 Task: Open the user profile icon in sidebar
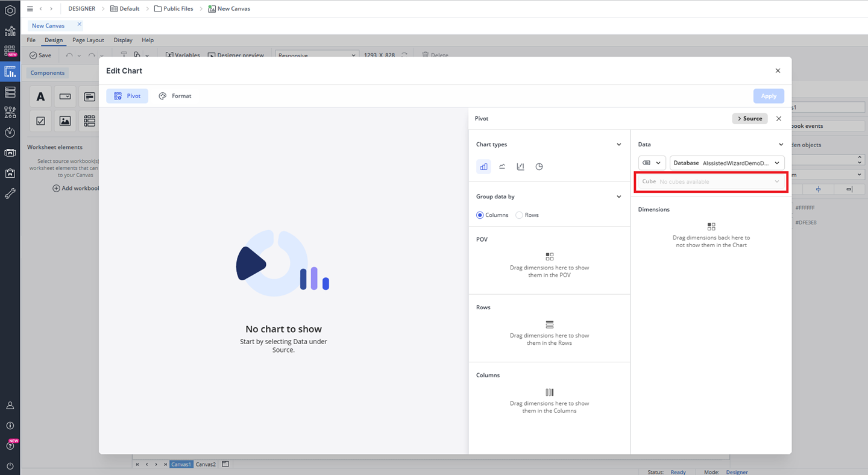[10, 406]
